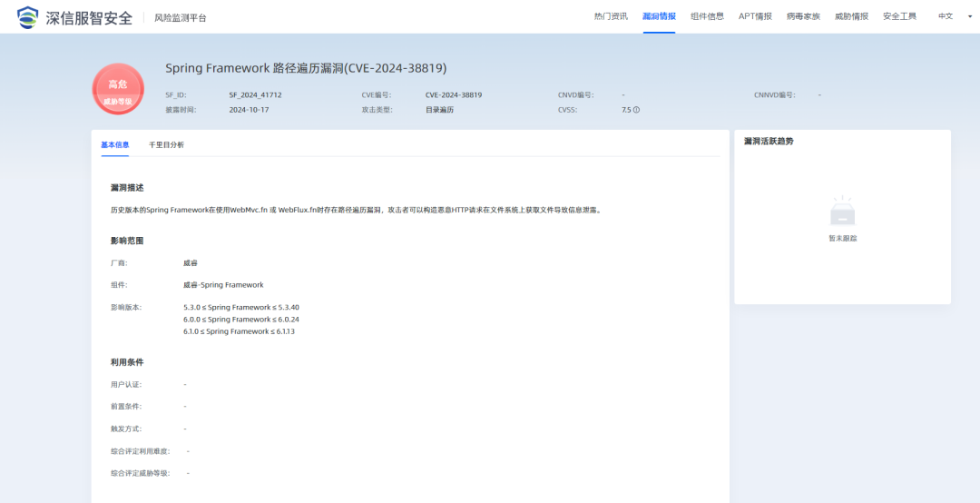Click the 影响版本 label
The width and height of the screenshot is (980, 503).
pyautogui.click(x=125, y=307)
